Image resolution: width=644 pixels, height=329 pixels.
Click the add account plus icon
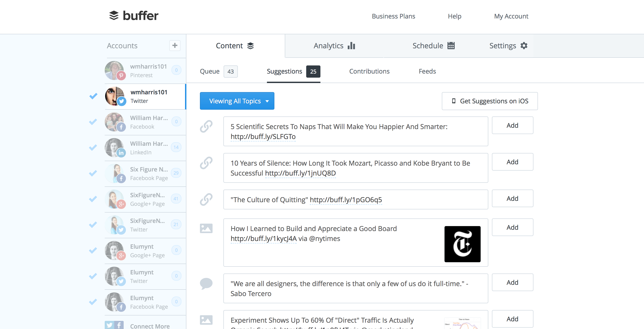click(x=175, y=46)
